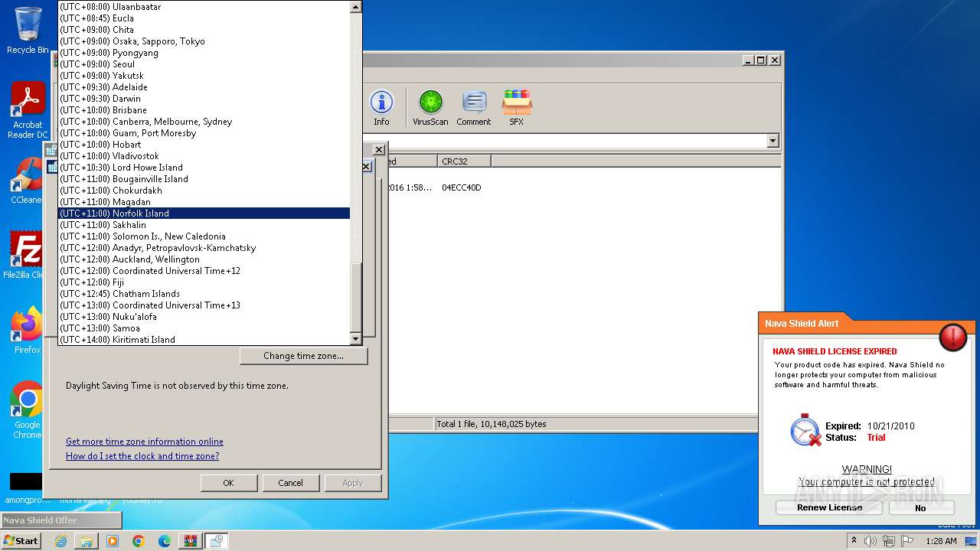Click the Start button
Screen dimensions: 980x551
21,541
